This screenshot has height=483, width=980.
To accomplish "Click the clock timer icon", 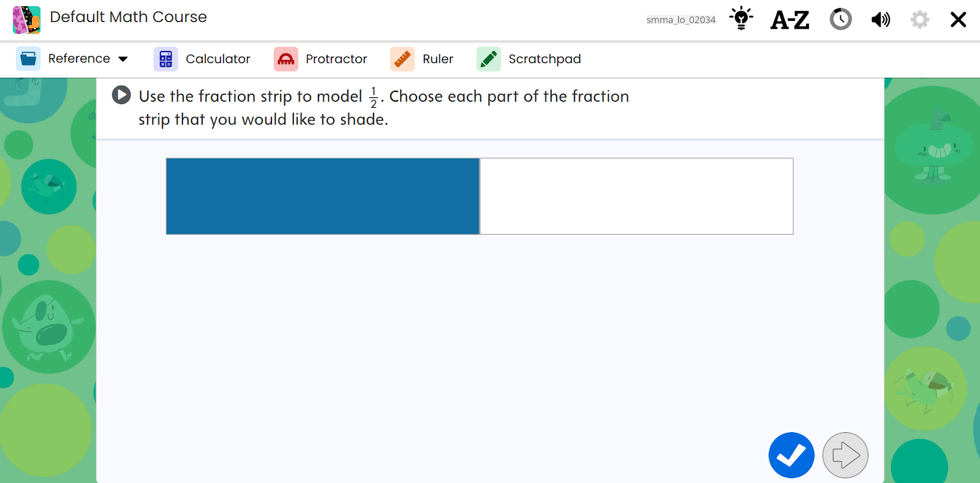I will coord(840,20).
